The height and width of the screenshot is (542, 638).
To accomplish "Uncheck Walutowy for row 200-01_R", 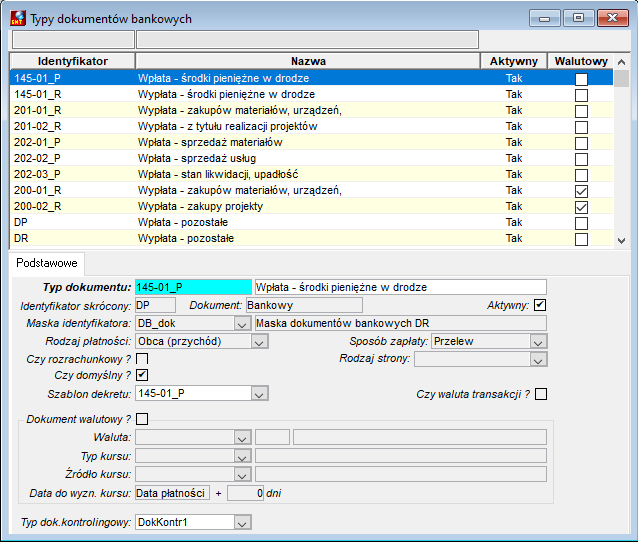I will click(x=581, y=191).
